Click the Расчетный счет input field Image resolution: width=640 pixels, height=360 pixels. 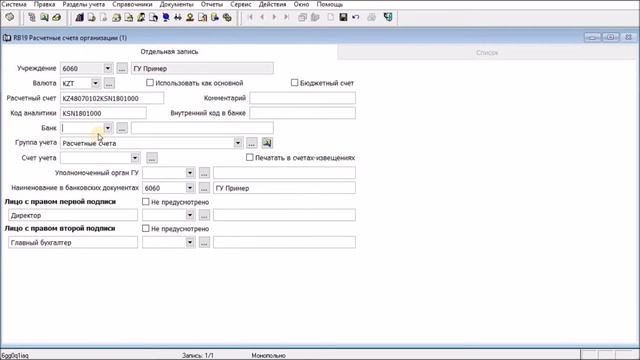pos(112,98)
